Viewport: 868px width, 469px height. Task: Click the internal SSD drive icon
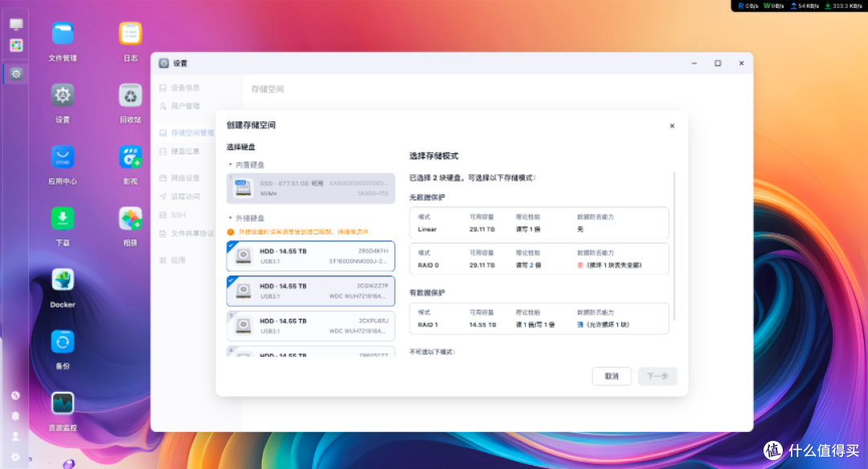pos(243,188)
